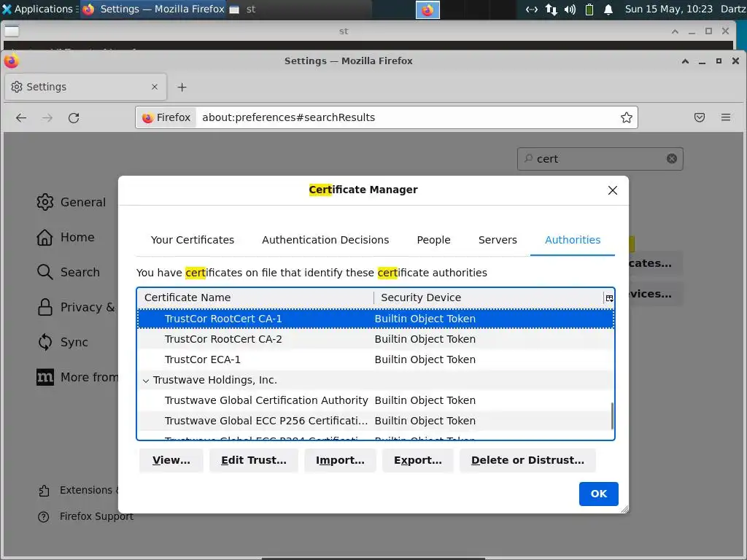Screen dimensions: 747x560
Task: Open the Search settings category
Action: (68, 272)
